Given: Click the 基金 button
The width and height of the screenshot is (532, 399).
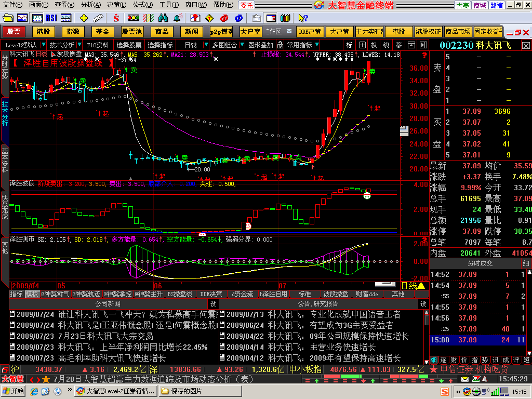Looking at the screenshot, I should coord(102,32).
